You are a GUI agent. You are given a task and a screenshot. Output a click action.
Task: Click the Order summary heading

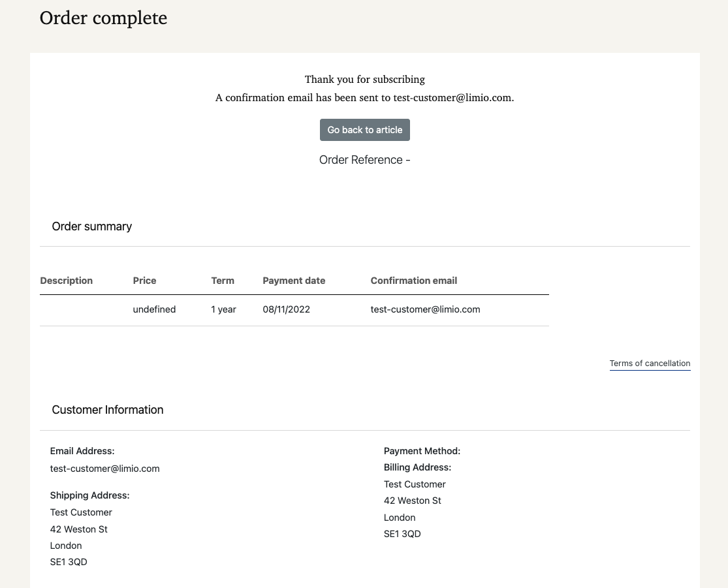(x=92, y=226)
